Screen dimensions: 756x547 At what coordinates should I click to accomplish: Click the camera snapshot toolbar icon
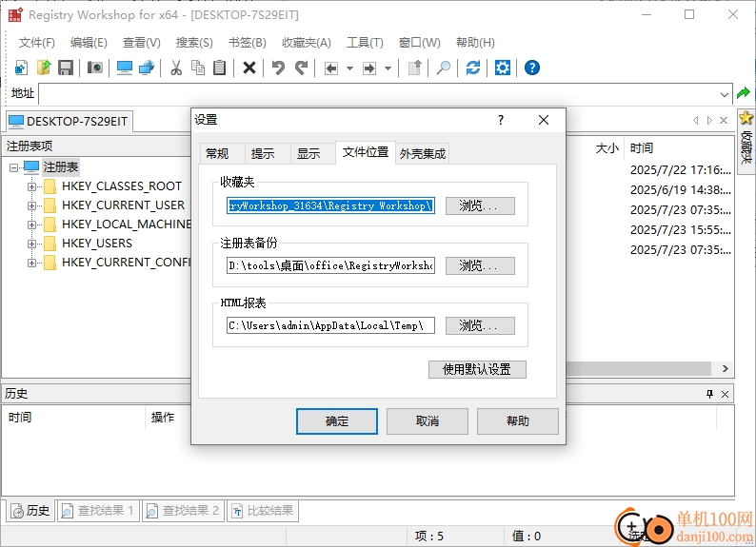95,68
